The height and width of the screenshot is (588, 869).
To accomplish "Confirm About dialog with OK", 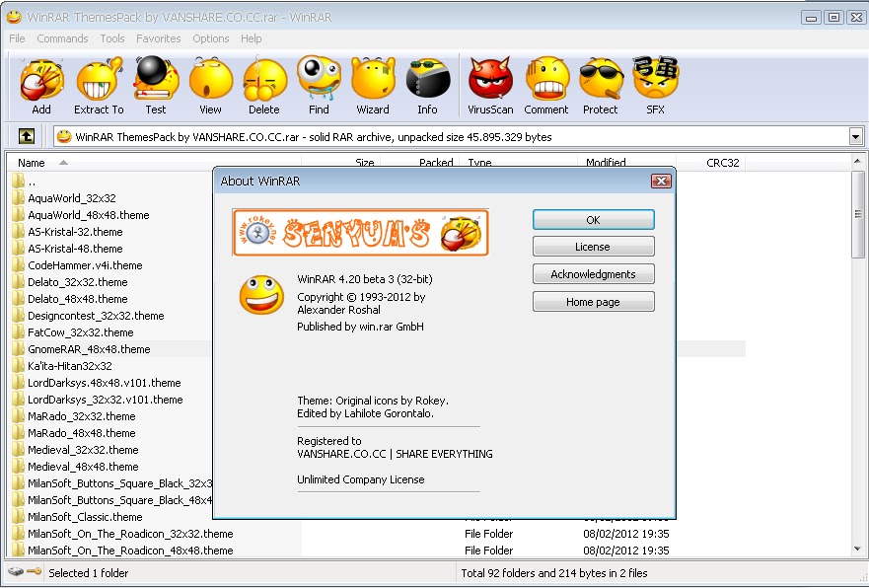I will point(594,219).
